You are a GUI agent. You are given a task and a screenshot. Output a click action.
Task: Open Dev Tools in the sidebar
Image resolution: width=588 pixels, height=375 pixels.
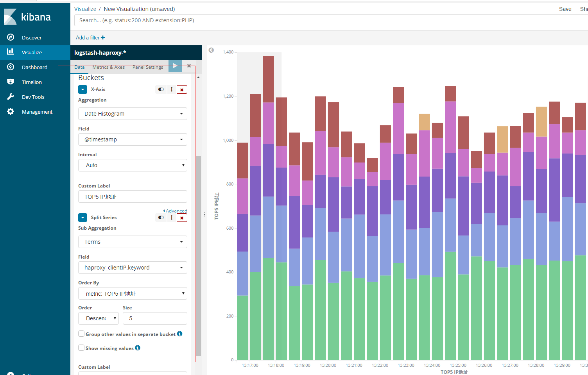point(33,97)
